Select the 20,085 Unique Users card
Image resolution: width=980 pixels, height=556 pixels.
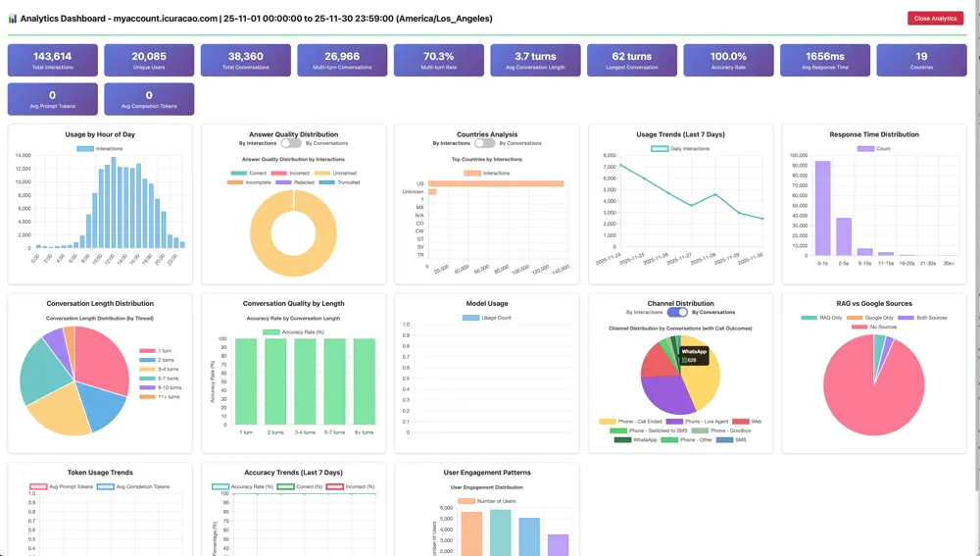click(149, 60)
